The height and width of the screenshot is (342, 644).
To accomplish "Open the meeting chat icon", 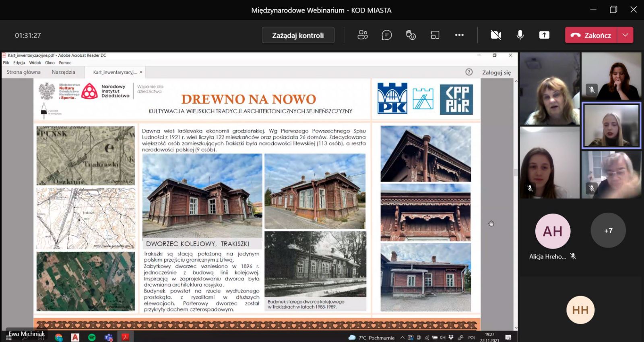I will point(386,35).
